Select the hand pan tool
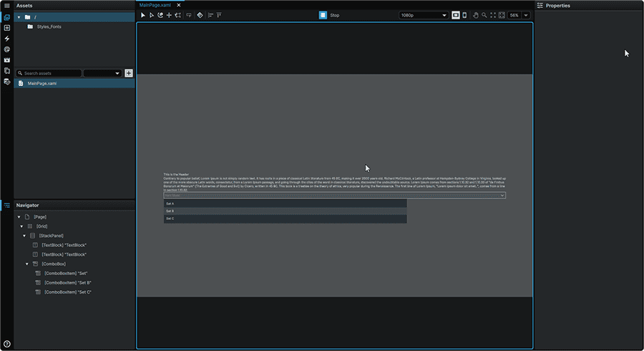The image size is (644, 351). 476,15
